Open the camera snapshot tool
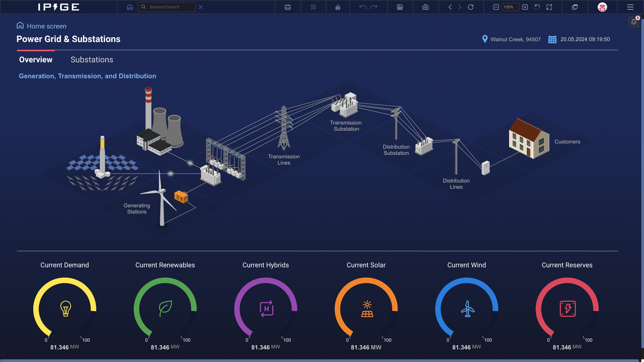Image resolution: width=644 pixels, height=362 pixels. point(425,7)
